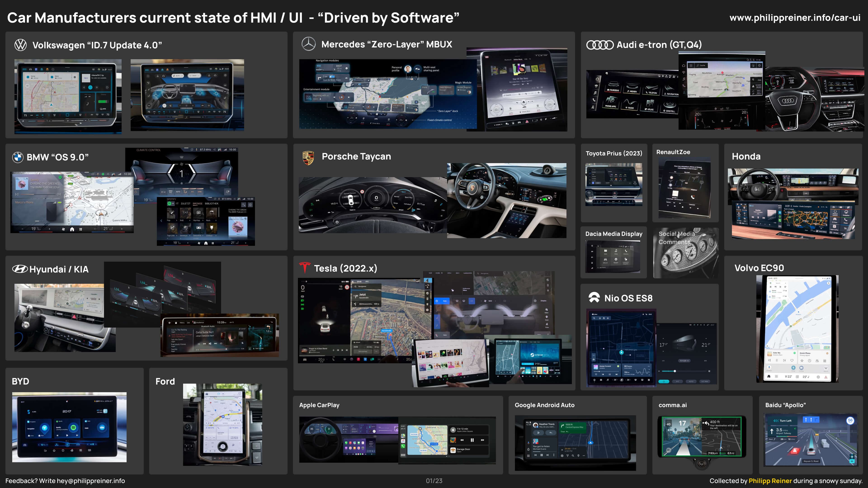Click the 'BMW OS 9.0' heading
This screenshot has width=868, height=488.
point(58,157)
